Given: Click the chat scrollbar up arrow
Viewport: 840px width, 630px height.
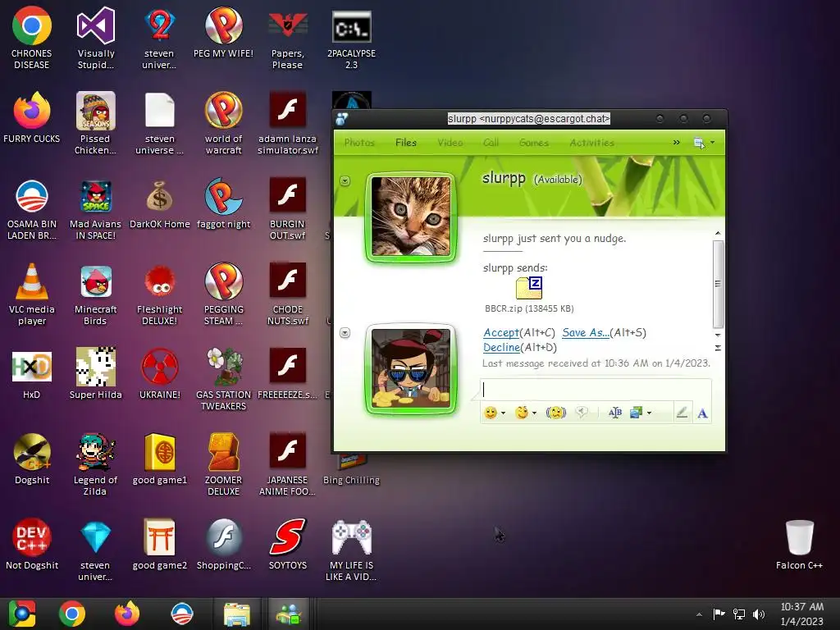Looking at the screenshot, I should [x=718, y=234].
